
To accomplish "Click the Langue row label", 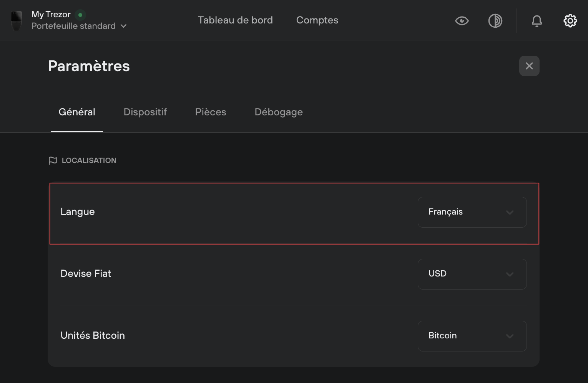I will pyautogui.click(x=78, y=212).
